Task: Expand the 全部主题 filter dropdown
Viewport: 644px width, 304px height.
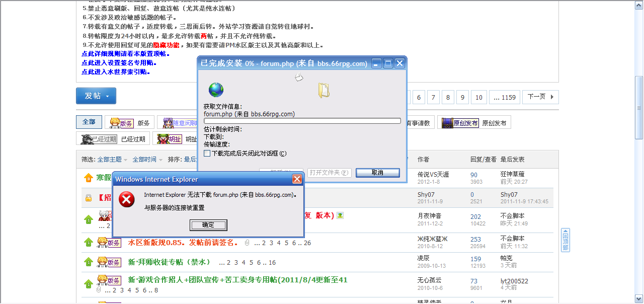Action: tap(112, 159)
